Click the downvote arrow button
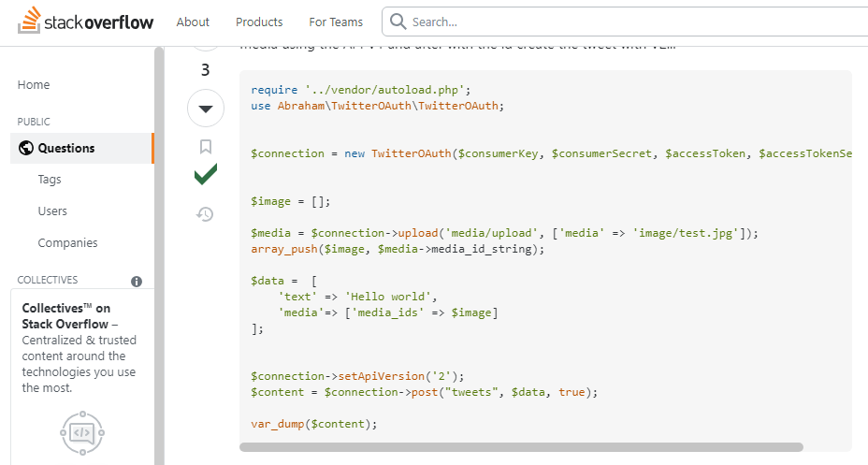868x465 pixels. click(206, 109)
